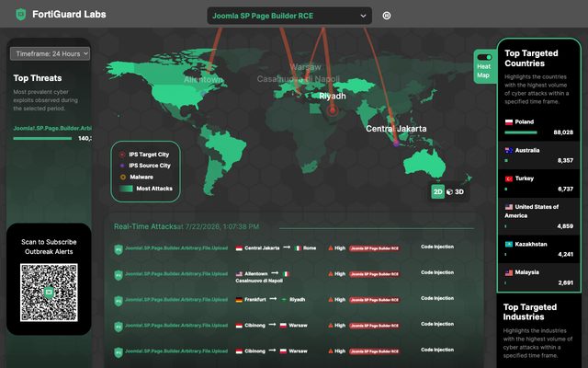The image size is (588, 368).
Task: Click the Malaysia flag icon
Action: coord(509,272)
